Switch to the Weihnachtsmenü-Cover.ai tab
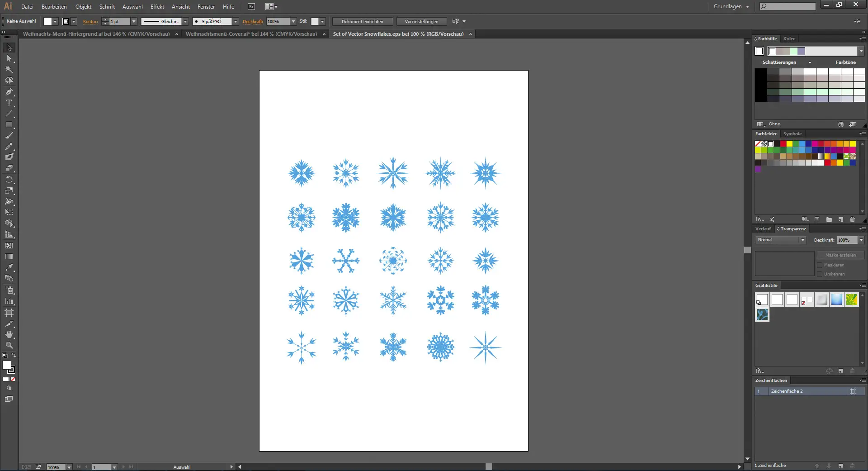The width and height of the screenshot is (868, 471). 251,34
